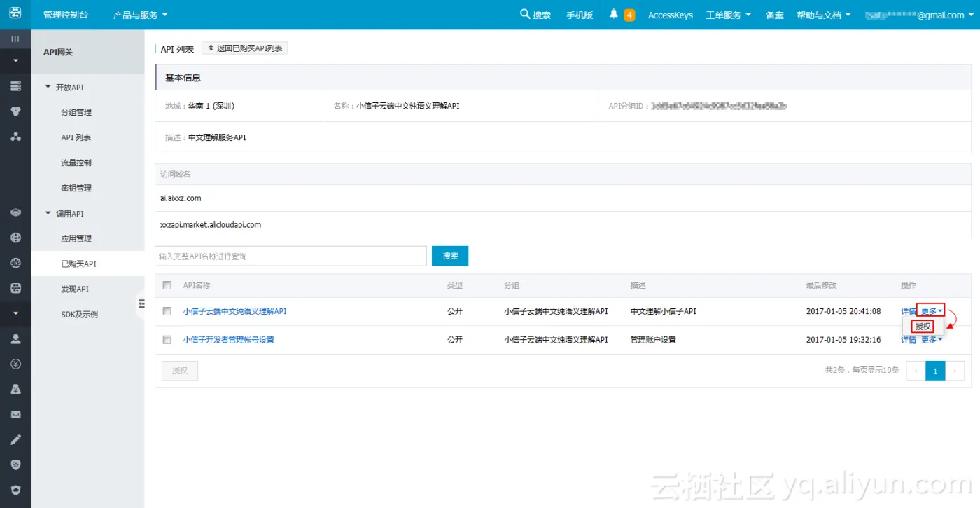
Task: Select all APIs with header checkbox
Action: [x=167, y=285]
